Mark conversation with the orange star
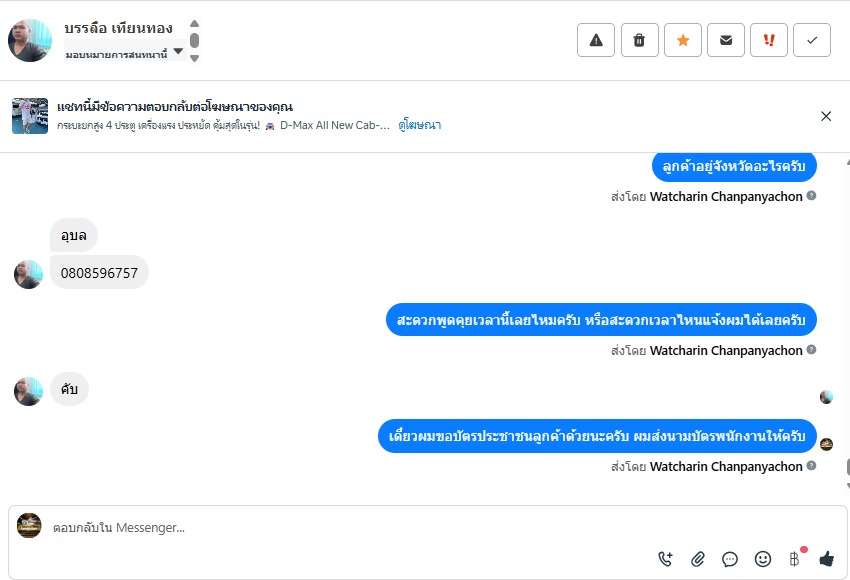Image resolution: width=850 pixels, height=580 pixels. 683,40
